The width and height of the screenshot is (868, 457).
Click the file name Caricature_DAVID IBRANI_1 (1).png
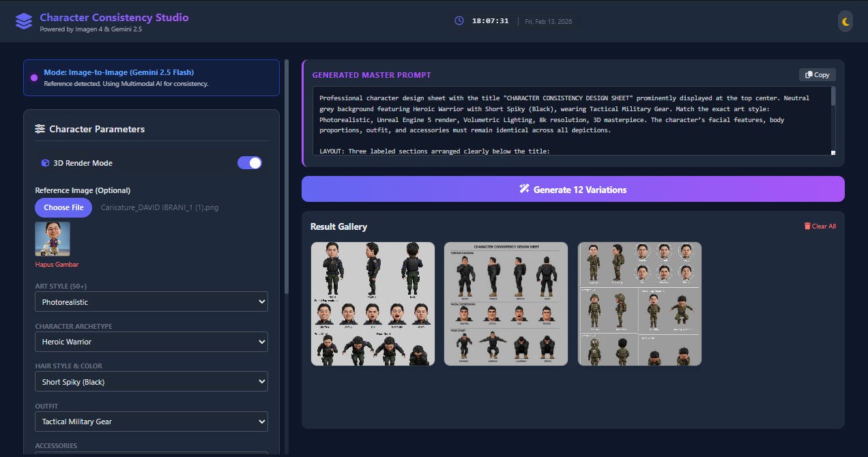160,207
